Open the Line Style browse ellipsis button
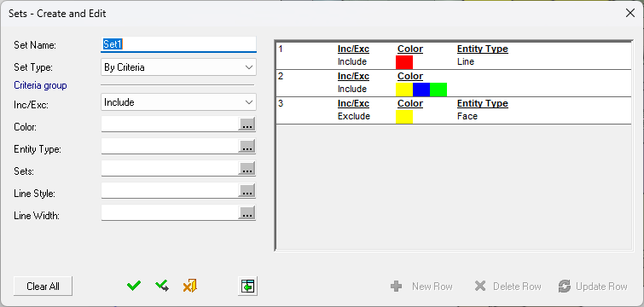Screen dimensions: 644x307 pos(247,191)
